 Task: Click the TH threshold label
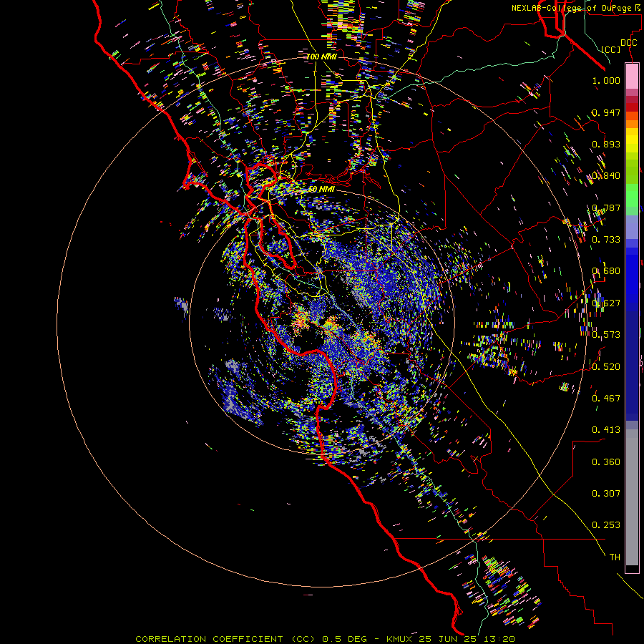[x=615, y=557]
